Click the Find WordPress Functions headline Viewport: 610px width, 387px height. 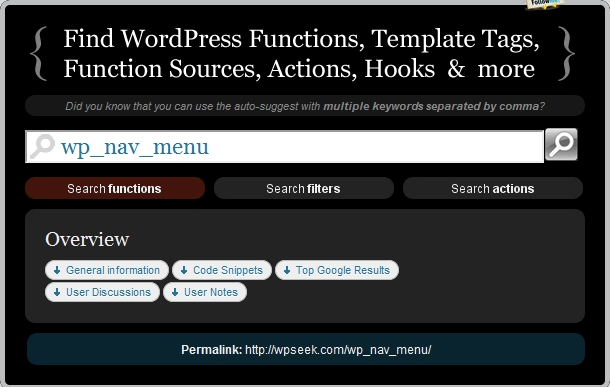pos(301,54)
